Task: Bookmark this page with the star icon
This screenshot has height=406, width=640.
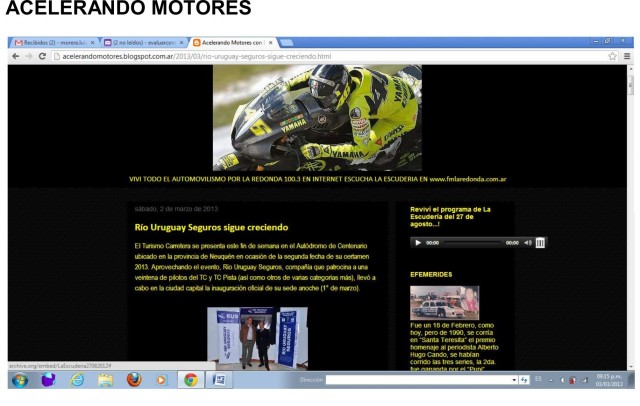Action: click(x=611, y=57)
